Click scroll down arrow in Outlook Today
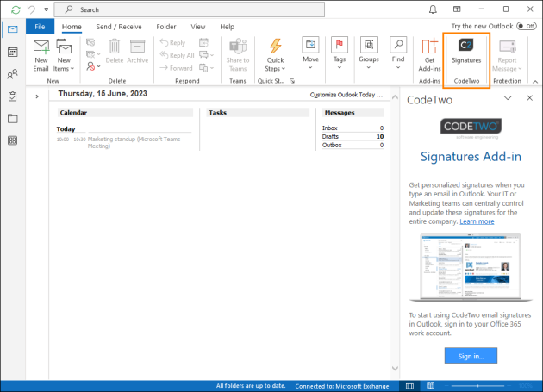This screenshot has width=543, height=392. 395,369
